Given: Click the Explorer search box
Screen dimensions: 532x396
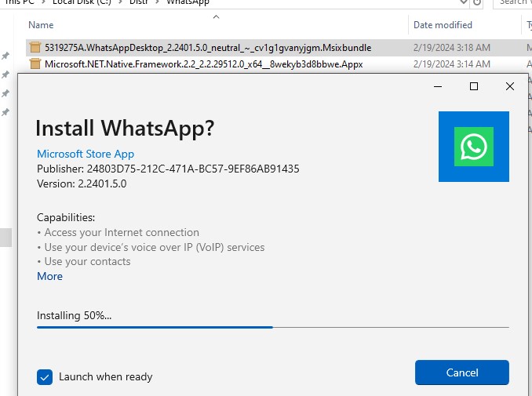Looking at the screenshot, I should [512, 2].
